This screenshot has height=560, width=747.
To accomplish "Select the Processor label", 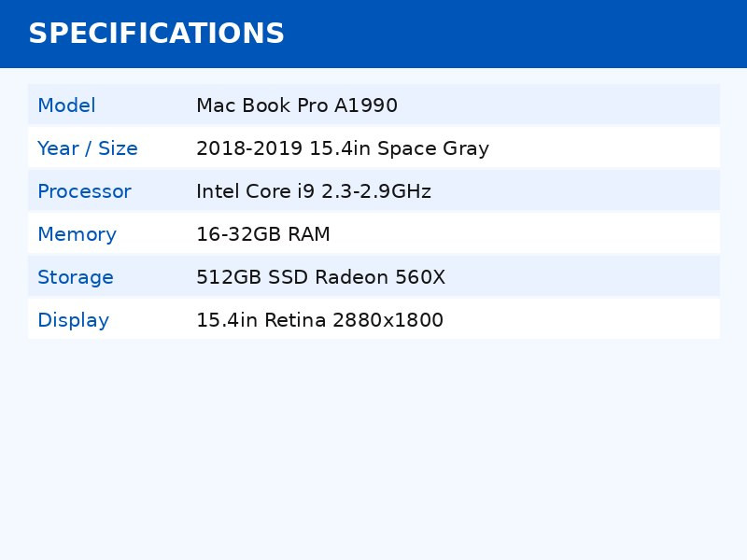I will tap(84, 191).
